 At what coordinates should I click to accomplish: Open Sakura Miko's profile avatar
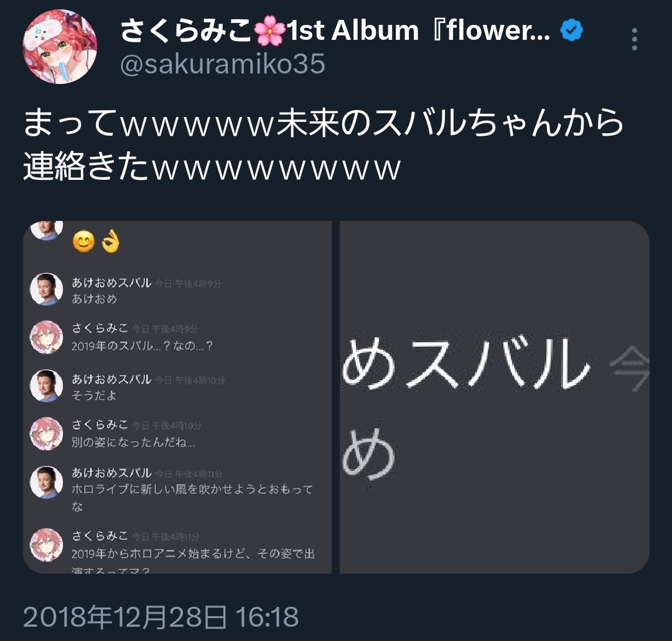[60, 46]
